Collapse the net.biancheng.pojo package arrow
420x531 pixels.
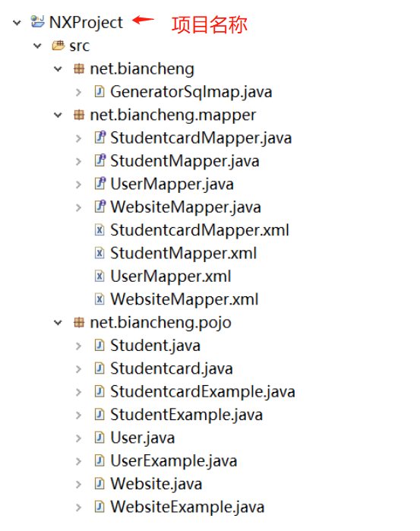click(x=58, y=323)
